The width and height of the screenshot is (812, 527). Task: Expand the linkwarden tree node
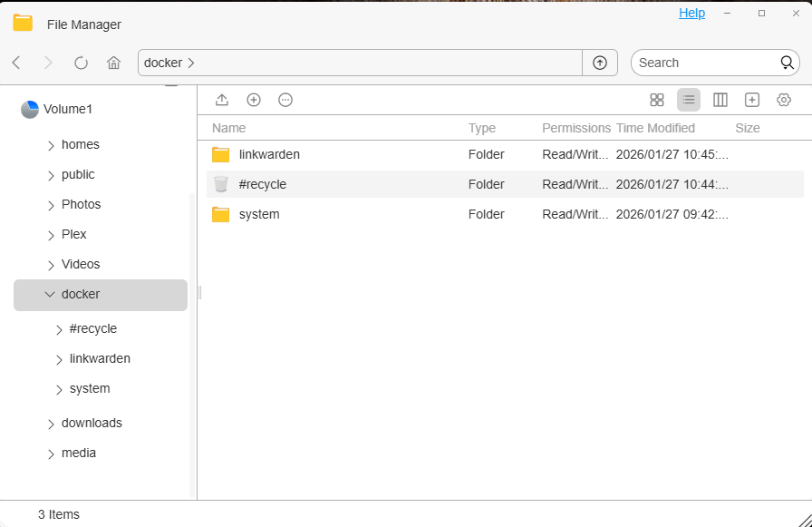pos(59,359)
